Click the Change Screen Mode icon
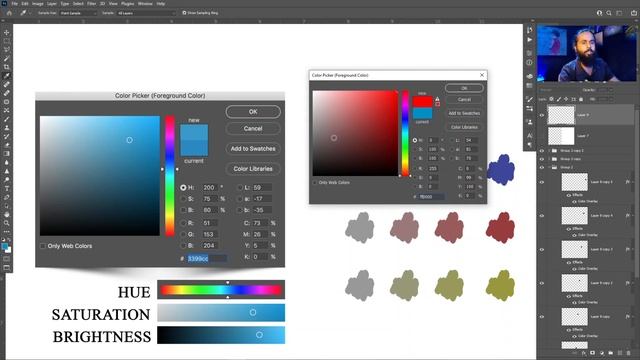The image size is (640, 360). coord(7,268)
